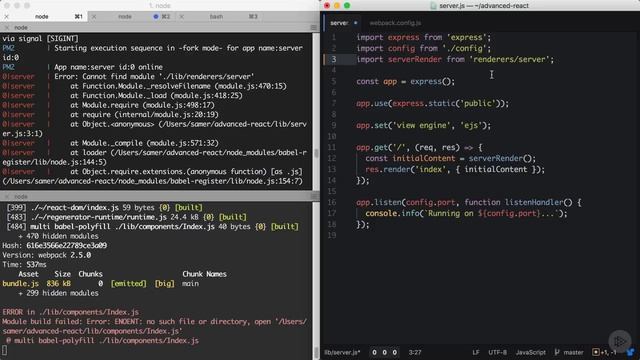This screenshot has height=360, width=640.
Task: Open the upper terminal pane menu icon
Action: coord(313,27)
